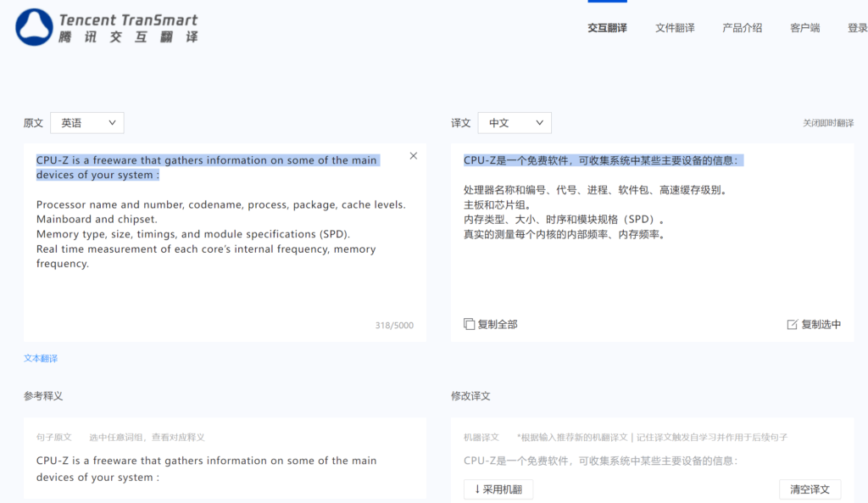
Task: Click the 复制全部 copy icon
Action: [x=470, y=324]
